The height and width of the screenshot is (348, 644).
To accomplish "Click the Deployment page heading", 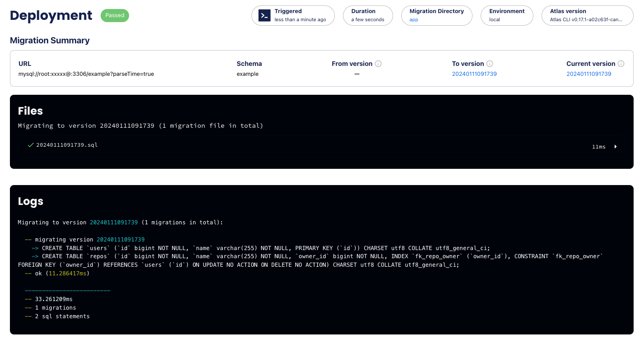I will tap(51, 15).
